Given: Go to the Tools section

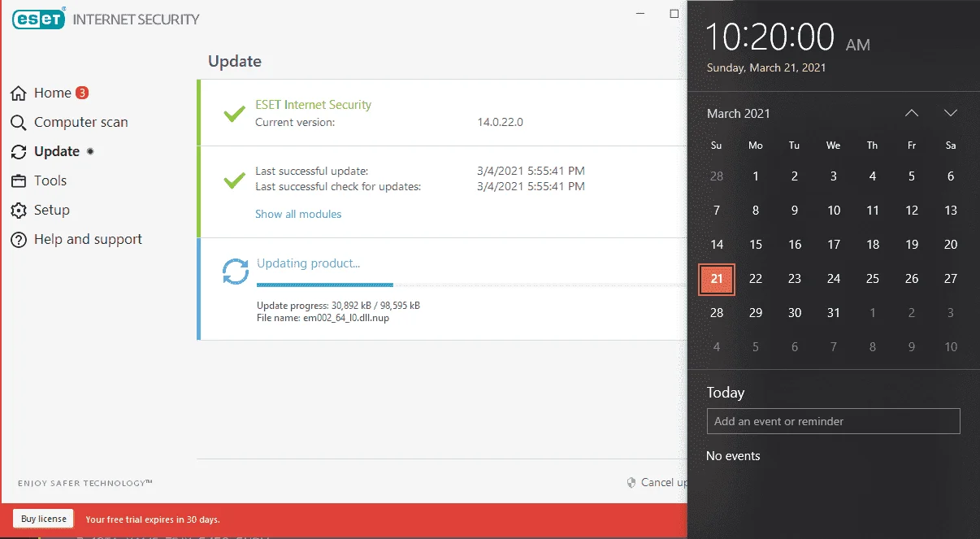Looking at the screenshot, I should click(50, 181).
